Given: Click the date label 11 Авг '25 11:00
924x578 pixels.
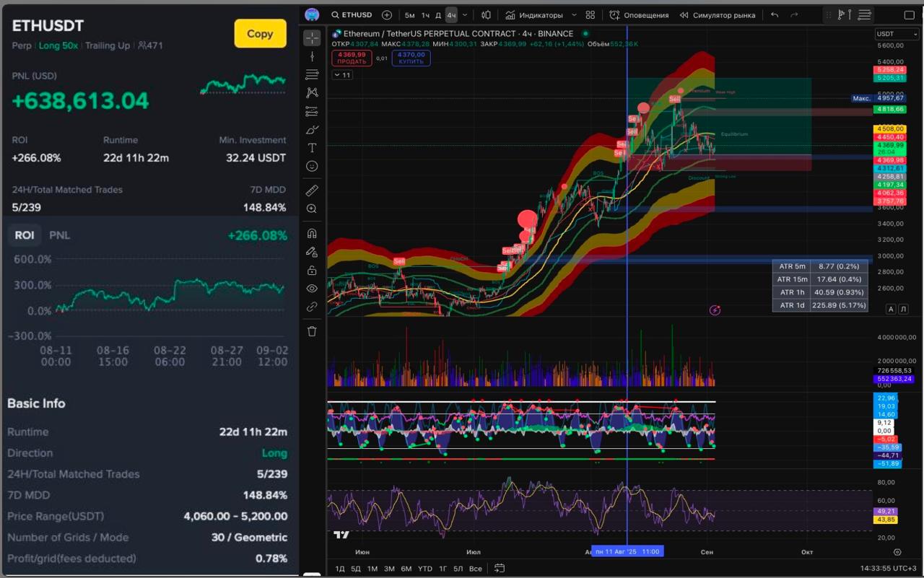Looking at the screenshot, I should point(627,551).
